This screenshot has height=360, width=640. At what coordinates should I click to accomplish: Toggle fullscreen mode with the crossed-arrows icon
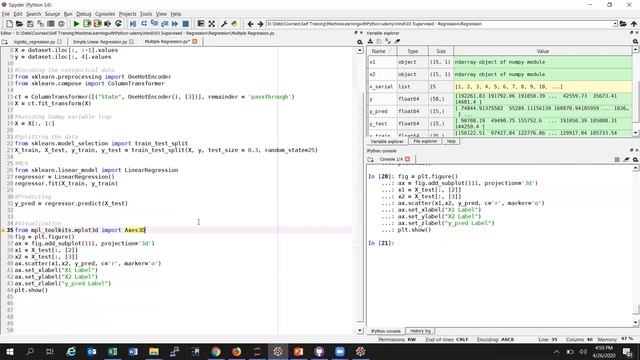click(211, 24)
